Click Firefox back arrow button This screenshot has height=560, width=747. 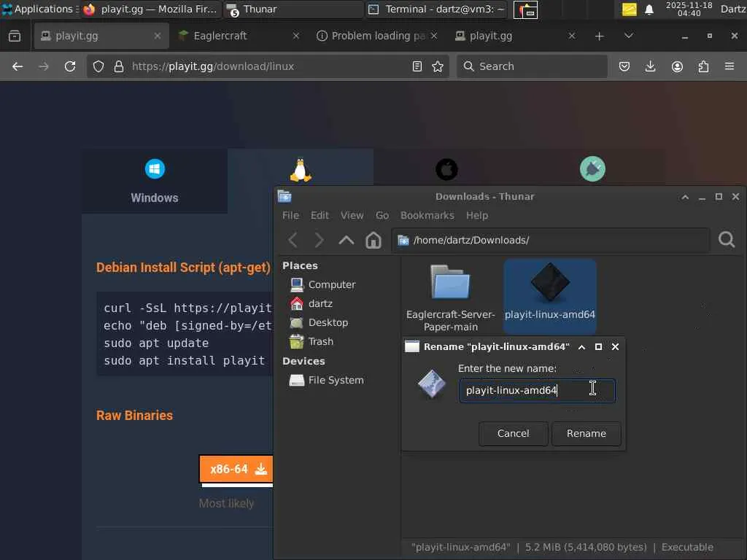(x=18, y=66)
